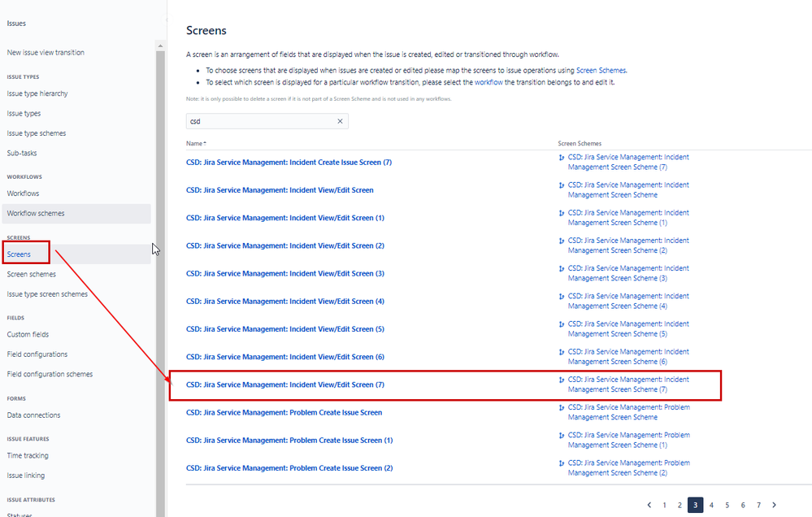Open Incident View/Edit Screen without number

click(x=280, y=190)
